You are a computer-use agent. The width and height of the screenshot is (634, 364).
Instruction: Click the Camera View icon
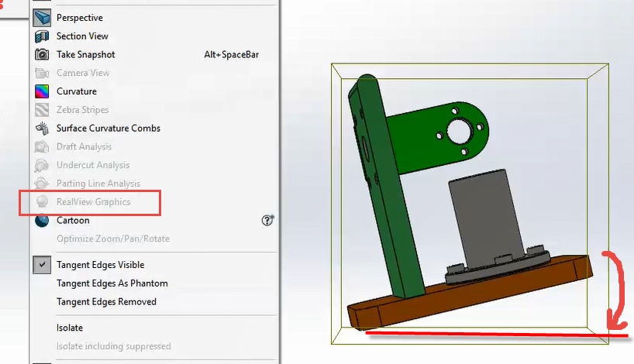click(42, 73)
